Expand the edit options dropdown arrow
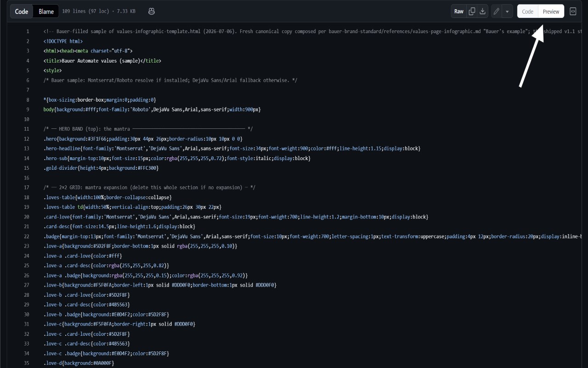588x368 pixels. (x=507, y=11)
